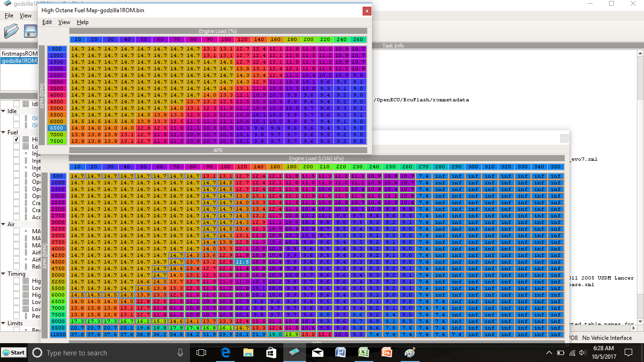Uncheck the checked High Octane Fuel Map box
The height and width of the screenshot is (362, 644).
pos(17,140)
